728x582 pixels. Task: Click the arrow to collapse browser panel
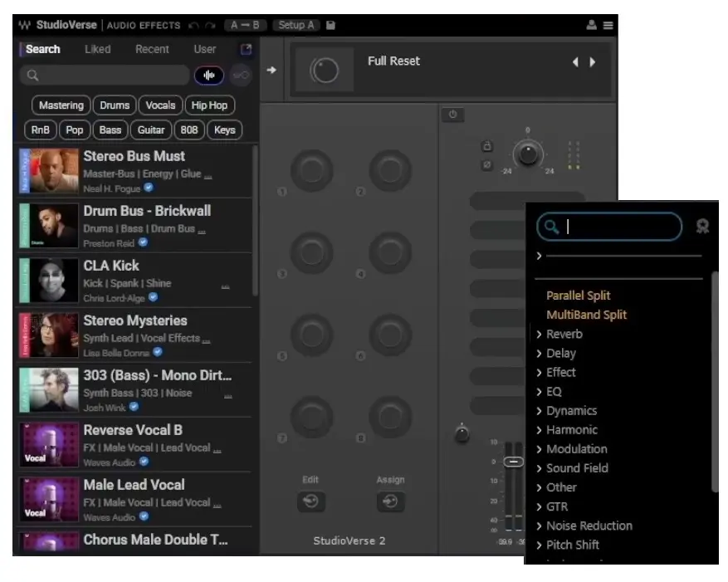pos(271,70)
